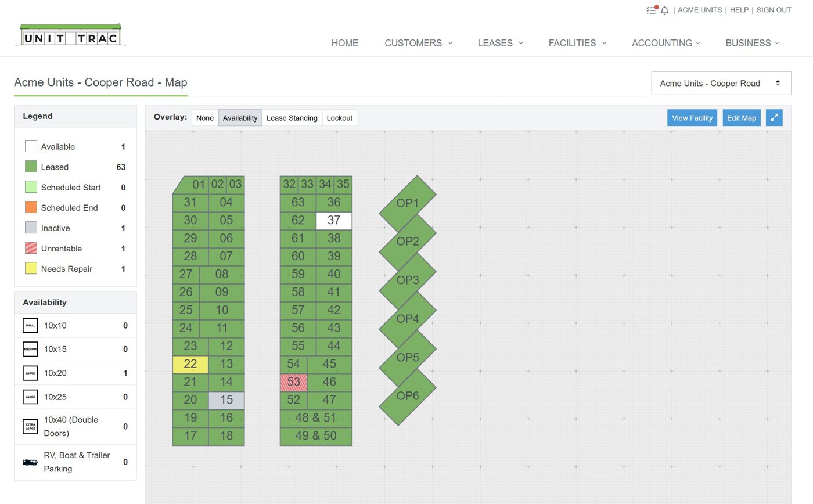Expand the Customers menu
This screenshot has height=504, width=813.
[418, 43]
